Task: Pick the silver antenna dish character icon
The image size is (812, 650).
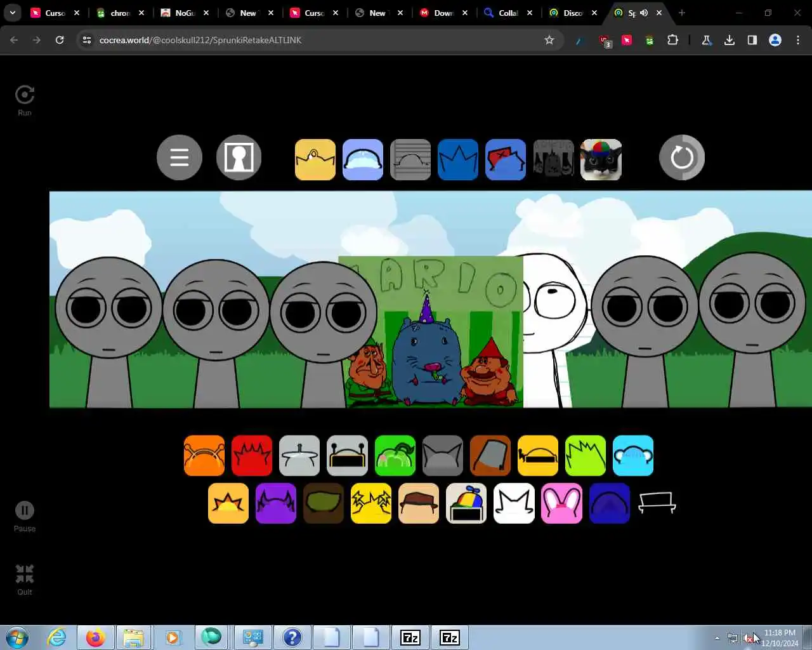Action: (299, 456)
